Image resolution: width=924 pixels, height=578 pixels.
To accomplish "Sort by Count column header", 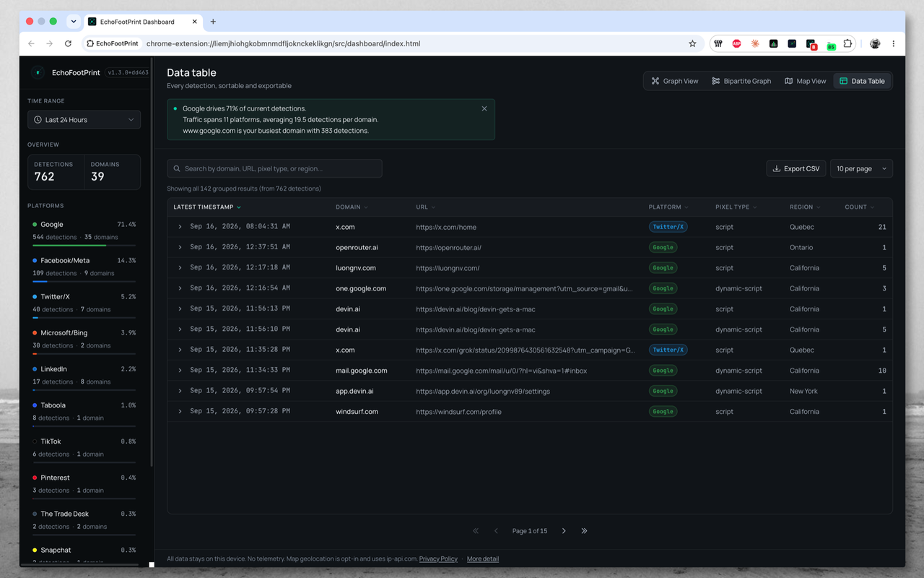I will (x=859, y=207).
